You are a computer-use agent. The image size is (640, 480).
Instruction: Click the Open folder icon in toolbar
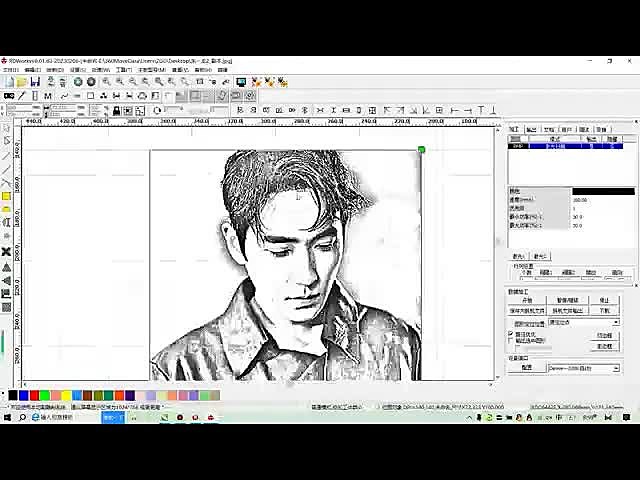pos(22,82)
